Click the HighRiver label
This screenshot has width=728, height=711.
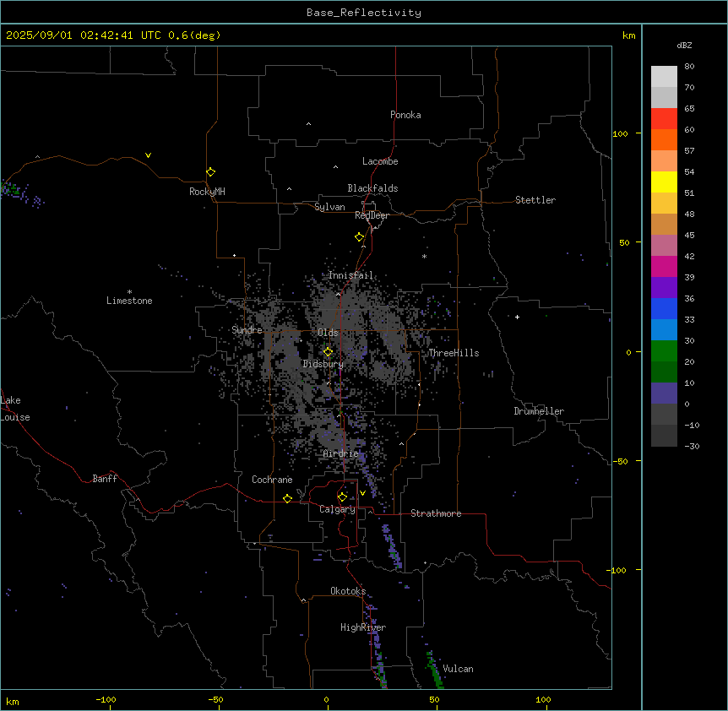pos(363,627)
